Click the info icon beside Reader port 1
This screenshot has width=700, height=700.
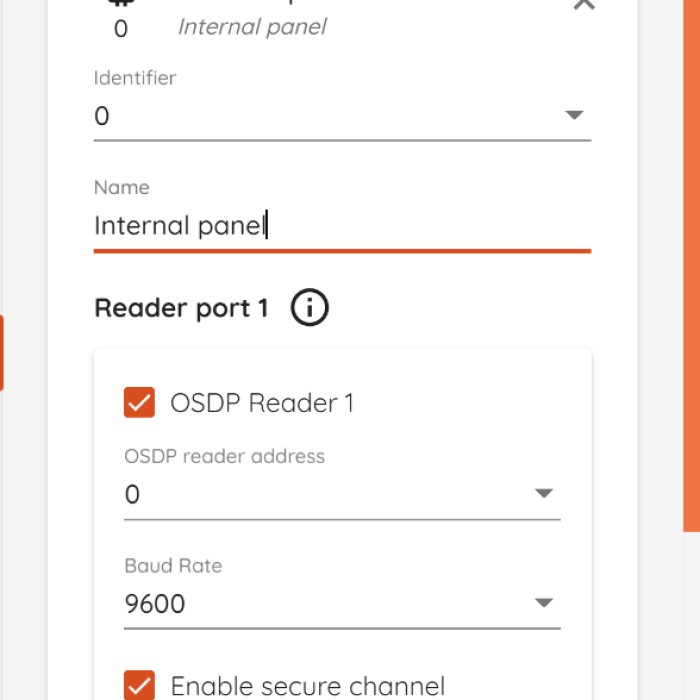coord(309,307)
